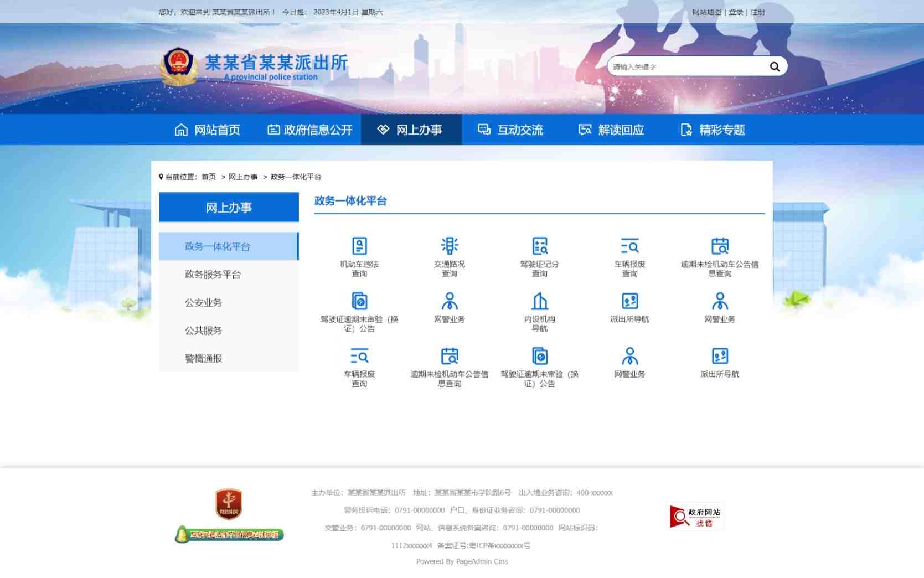This screenshot has height=578, width=924.
Task: Open the 驾驶证记分查询 icon
Action: coord(539,246)
